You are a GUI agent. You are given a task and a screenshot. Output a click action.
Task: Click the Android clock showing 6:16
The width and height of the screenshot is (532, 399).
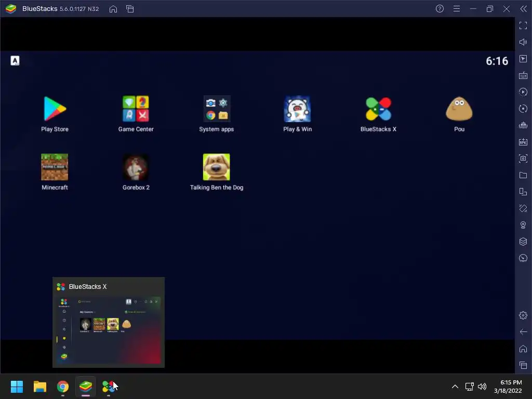pos(497,61)
